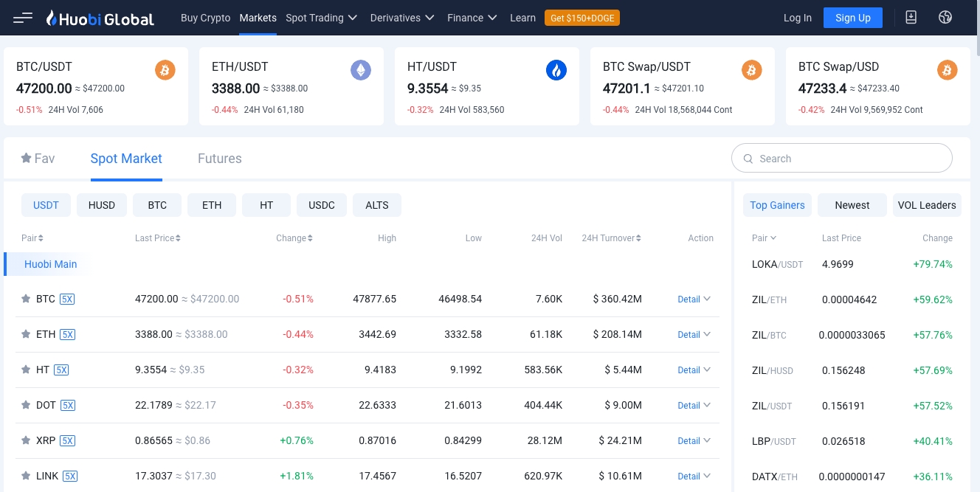980x492 pixels.
Task: Click the 5X leverage badge beside DOT
Action: coord(68,405)
